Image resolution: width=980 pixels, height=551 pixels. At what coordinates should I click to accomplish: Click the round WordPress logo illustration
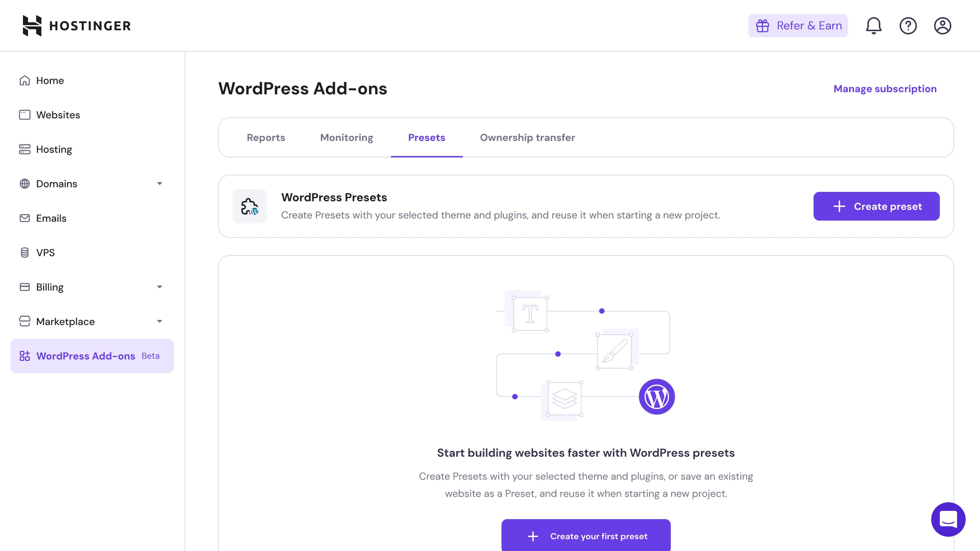657,397
